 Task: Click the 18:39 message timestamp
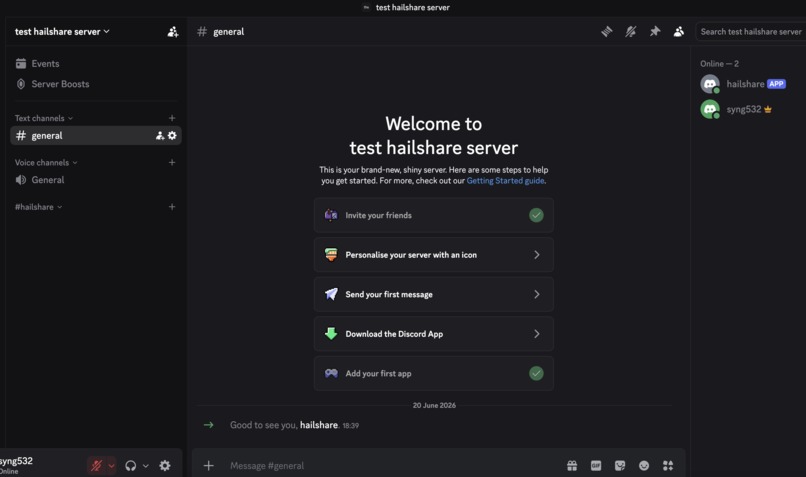[x=351, y=426]
